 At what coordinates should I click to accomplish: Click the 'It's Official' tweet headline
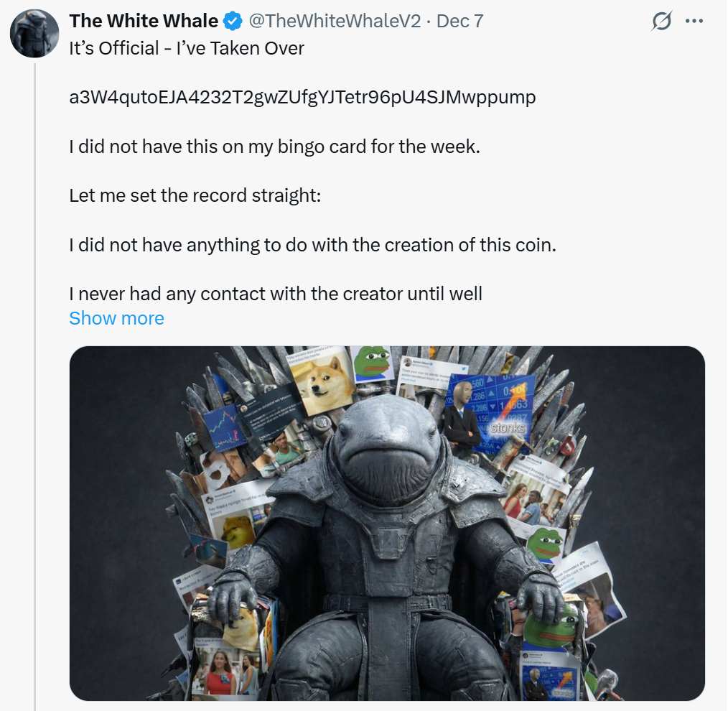186,48
